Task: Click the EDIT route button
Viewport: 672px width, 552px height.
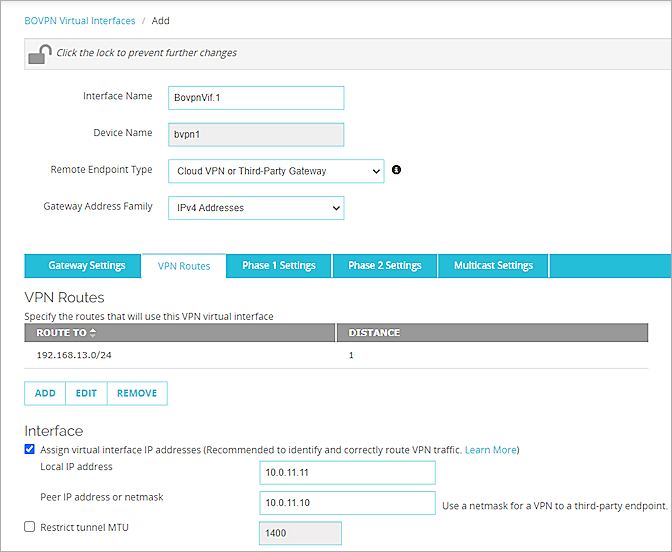Action: pyautogui.click(x=87, y=393)
